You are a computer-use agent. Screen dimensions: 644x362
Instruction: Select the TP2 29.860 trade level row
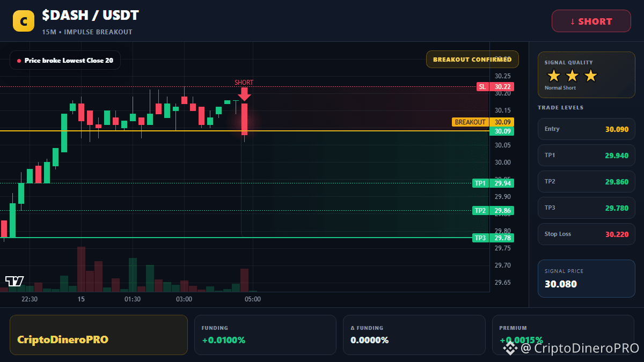pyautogui.click(x=586, y=182)
